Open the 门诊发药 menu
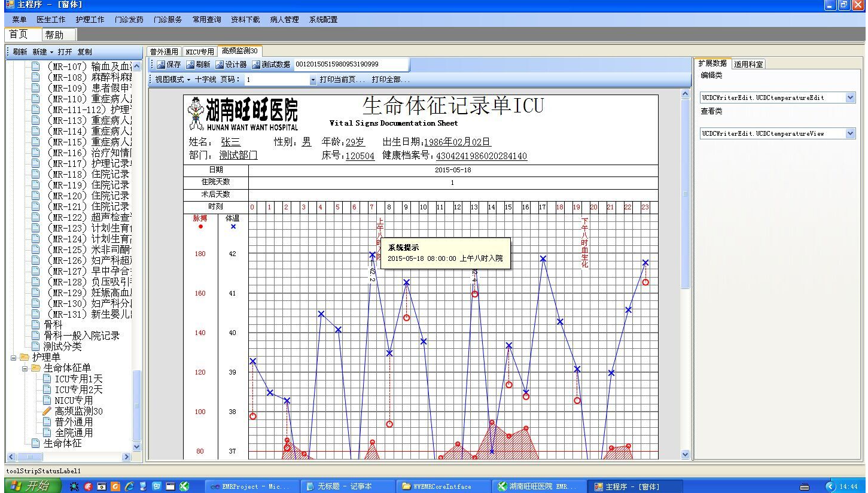 [129, 20]
